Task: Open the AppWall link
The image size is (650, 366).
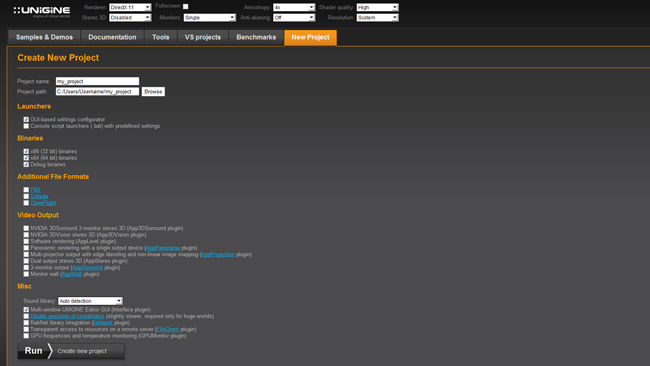Action: [72, 274]
